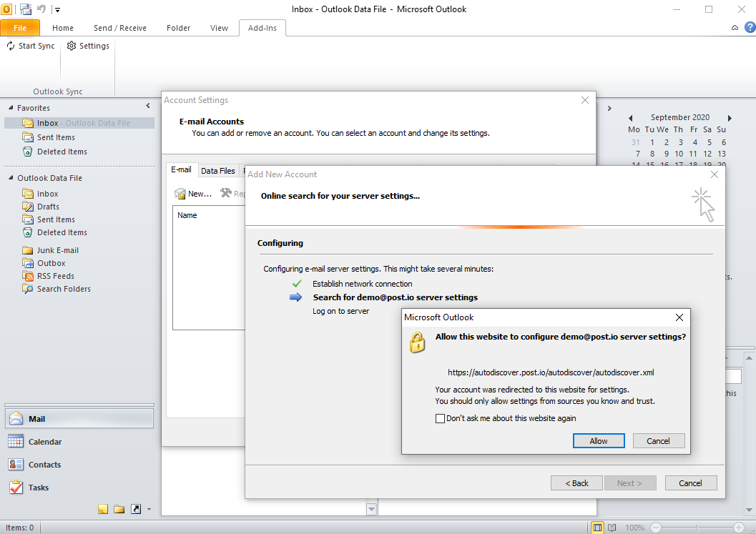Viewport: 756px width, 534px height.
Task: Close the Add New Account dialog
Action: point(715,174)
